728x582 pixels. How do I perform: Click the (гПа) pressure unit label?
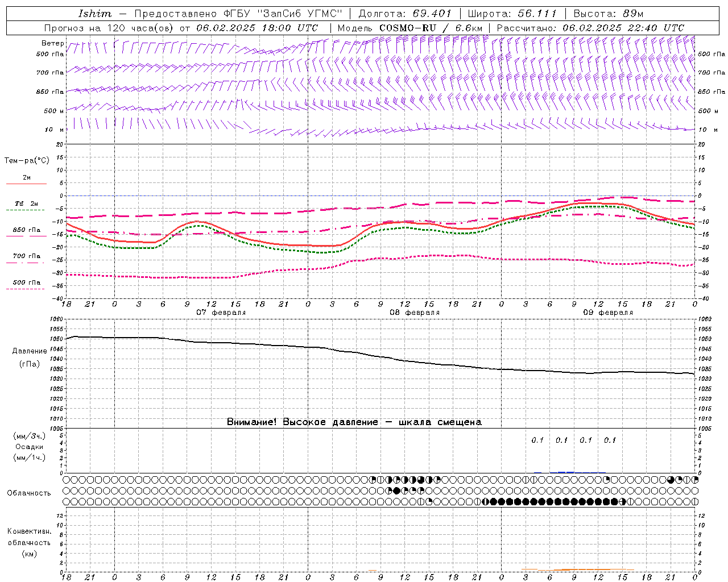tap(30, 364)
